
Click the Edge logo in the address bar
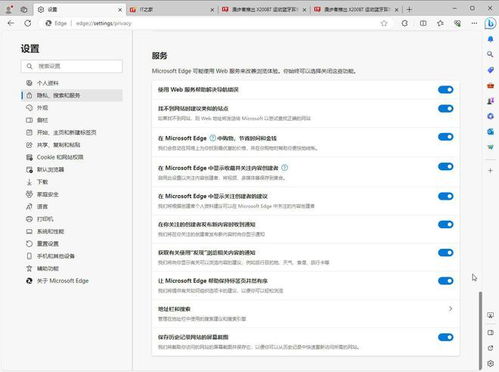(x=49, y=23)
